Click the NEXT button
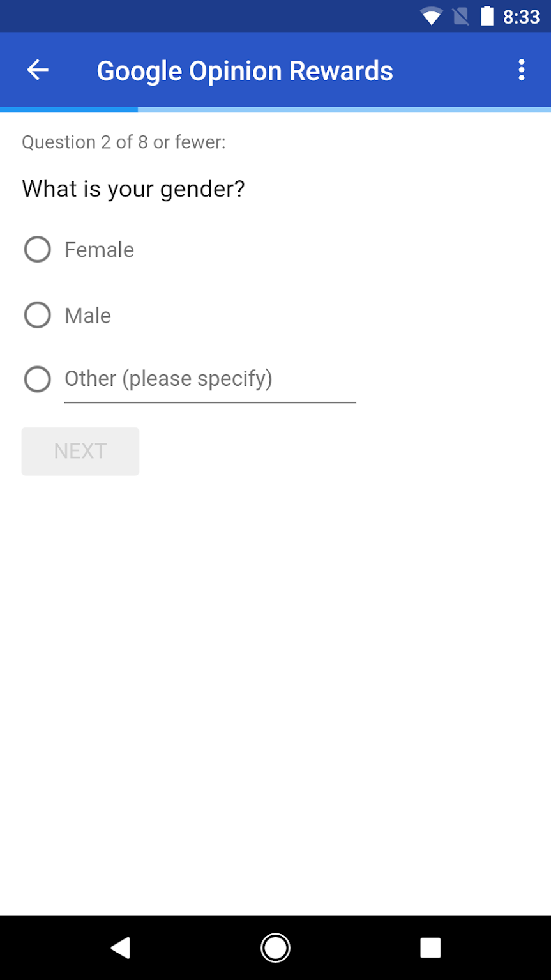This screenshot has width=551, height=980. coord(80,451)
